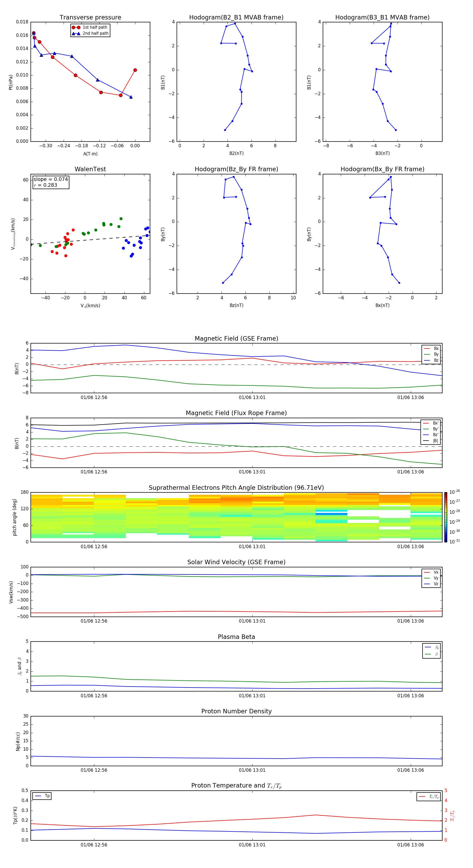Click the '01/06 13:01' tick in GSE panel
This screenshot has height=868, width=473.
point(252,398)
